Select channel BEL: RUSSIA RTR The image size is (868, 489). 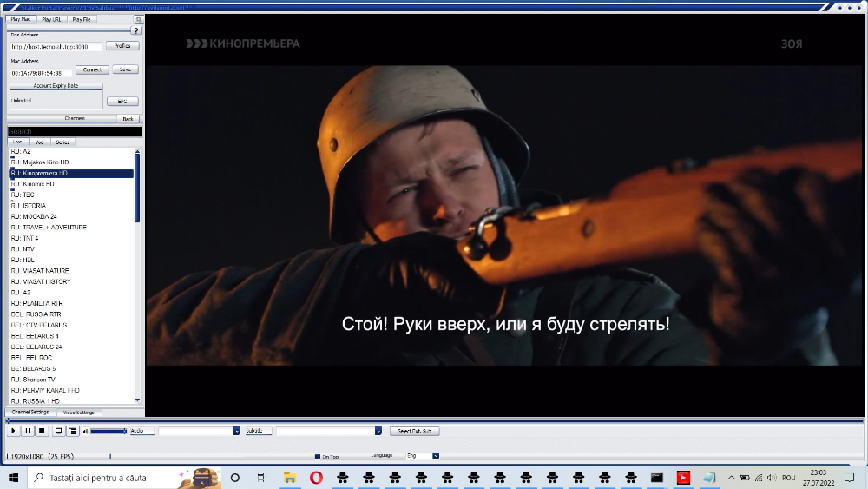[x=71, y=314]
